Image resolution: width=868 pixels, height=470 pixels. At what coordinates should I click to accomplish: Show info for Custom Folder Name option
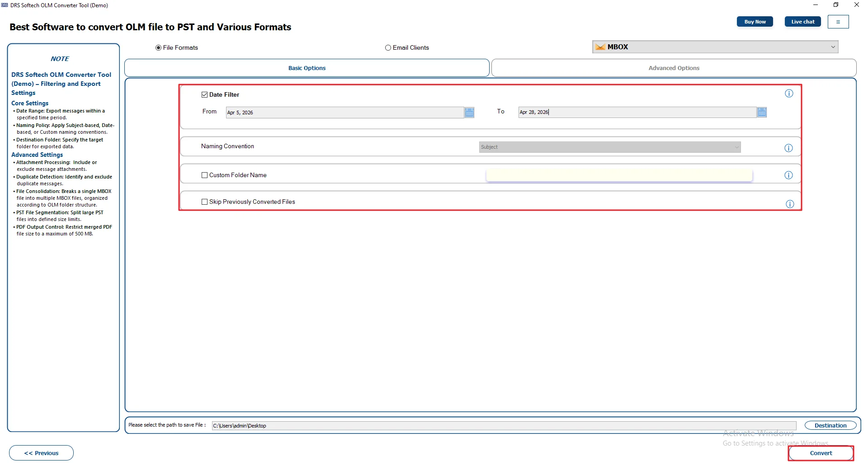788,175
